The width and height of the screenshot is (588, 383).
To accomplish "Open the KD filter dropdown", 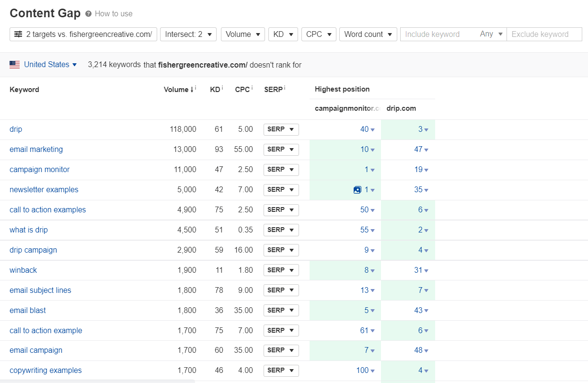I will [283, 35].
